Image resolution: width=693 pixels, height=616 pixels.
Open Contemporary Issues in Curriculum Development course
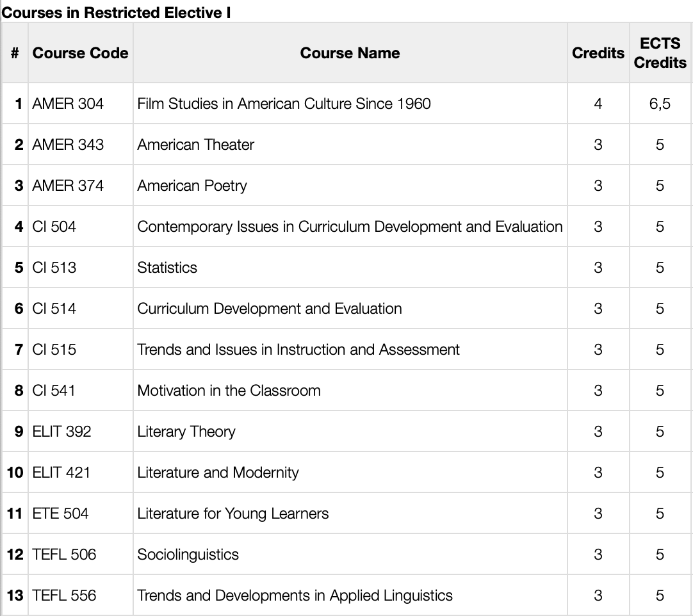pyautogui.click(x=349, y=227)
